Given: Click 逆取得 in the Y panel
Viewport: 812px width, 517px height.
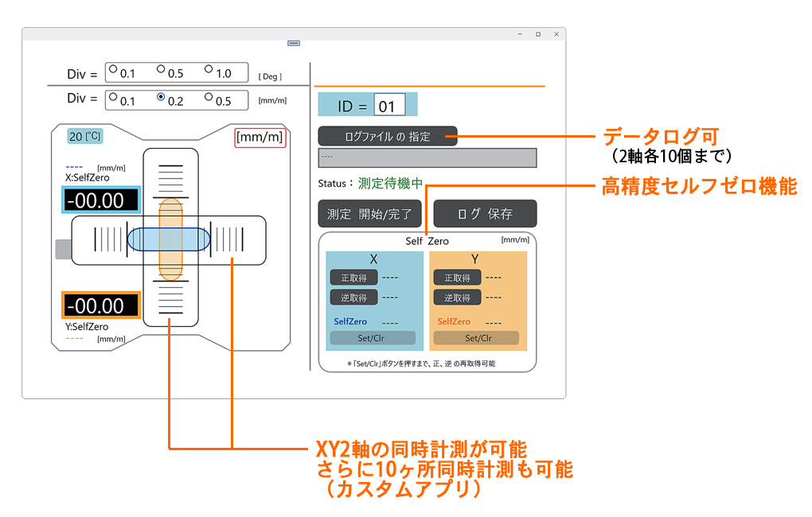Looking at the screenshot, I should tap(457, 297).
